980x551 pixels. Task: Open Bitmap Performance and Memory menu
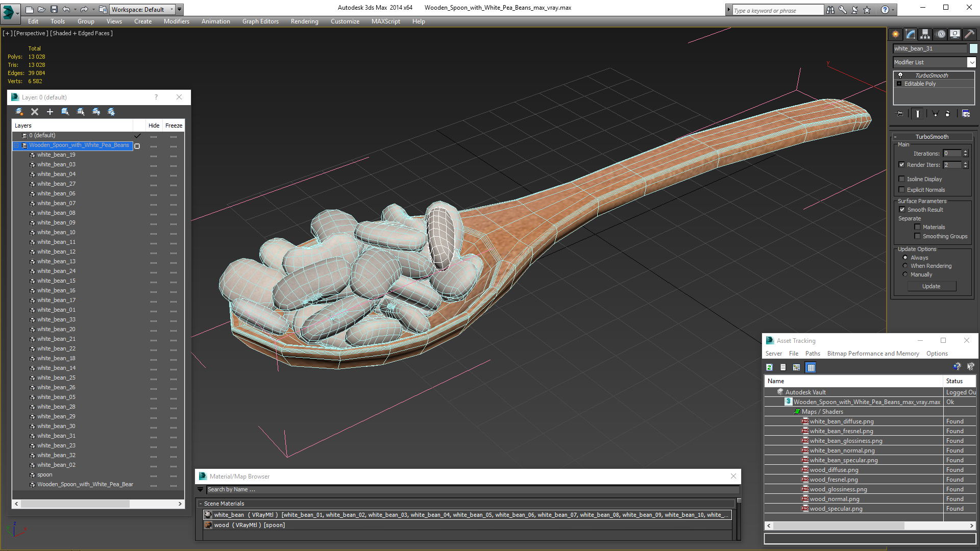873,354
